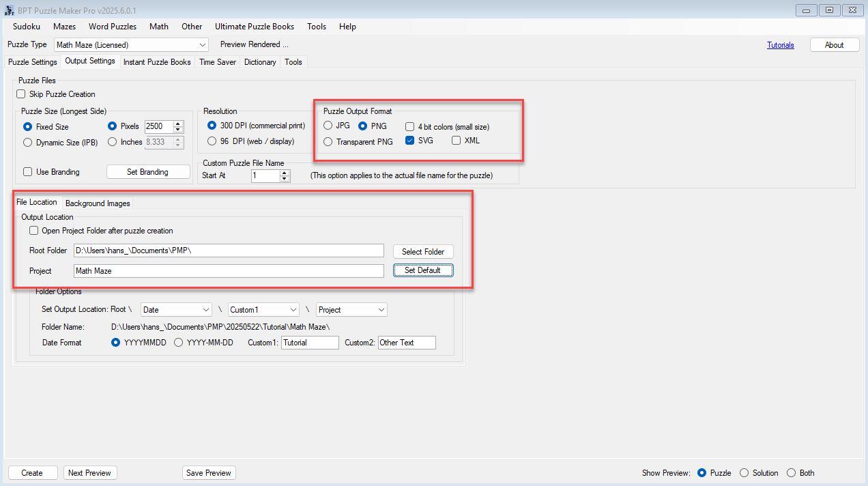Select JPG output format
Image resolution: width=868 pixels, height=486 pixels.
coord(328,126)
